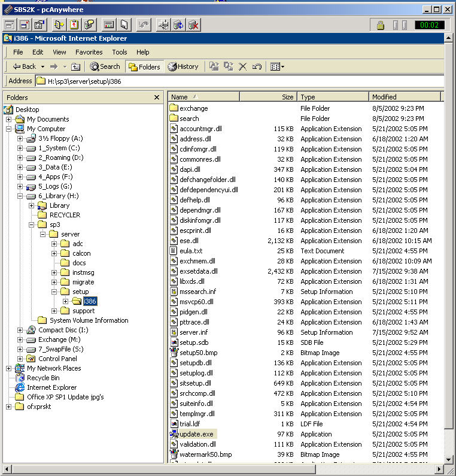This screenshot has width=456, height=476.
Task: Collapse My Computer node
Action: tap(8, 129)
